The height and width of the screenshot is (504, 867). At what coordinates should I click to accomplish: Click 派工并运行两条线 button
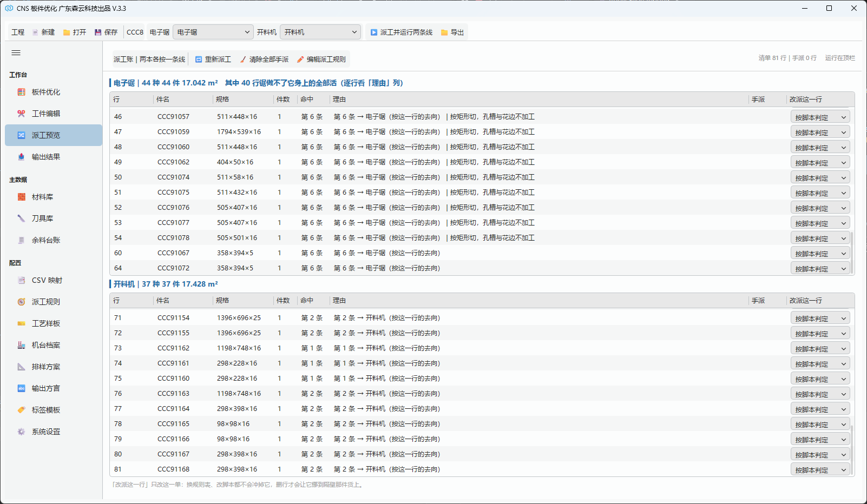(x=401, y=32)
